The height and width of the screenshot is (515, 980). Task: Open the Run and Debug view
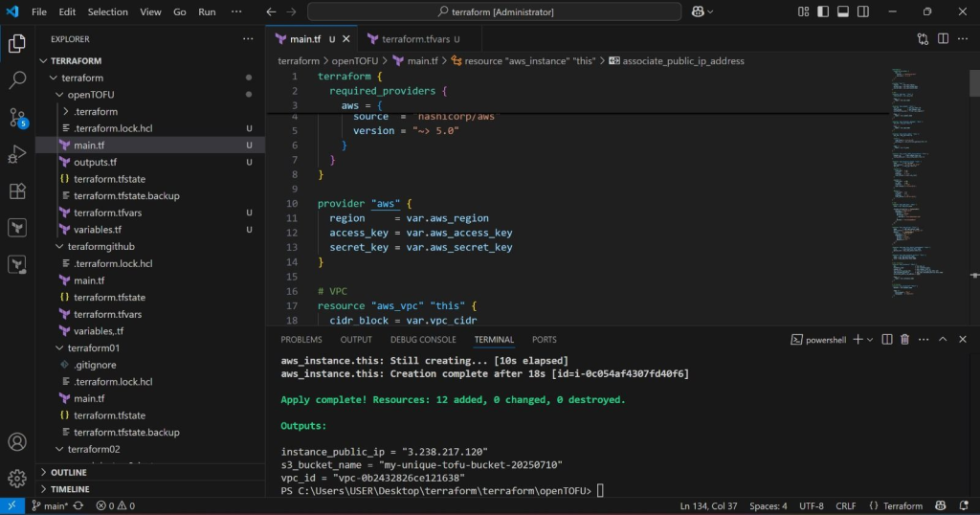pos(17,154)
